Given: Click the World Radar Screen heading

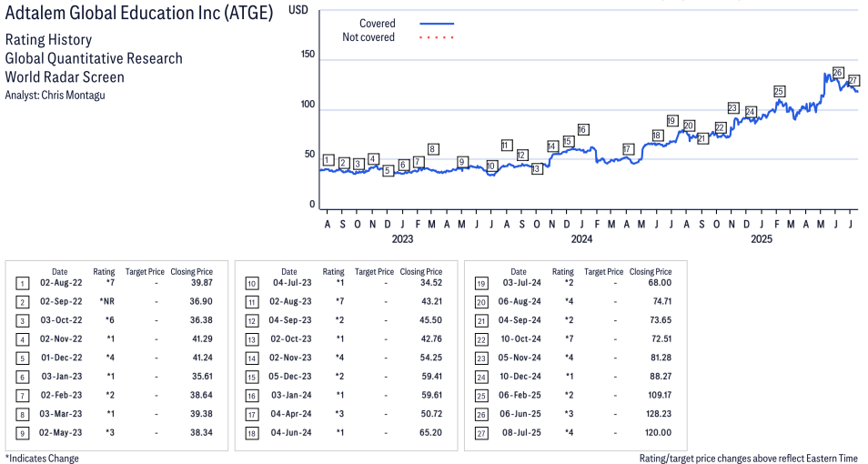Looking at the screenshot, I should pyautogui.click(x=65, y=76).
